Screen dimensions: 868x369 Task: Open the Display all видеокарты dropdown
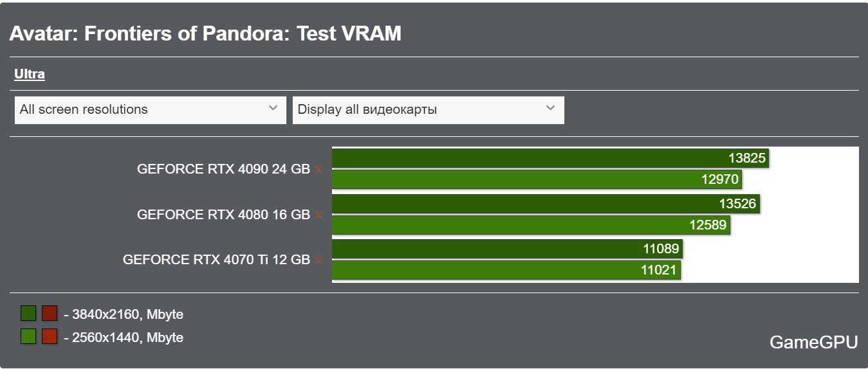[429, 110]
